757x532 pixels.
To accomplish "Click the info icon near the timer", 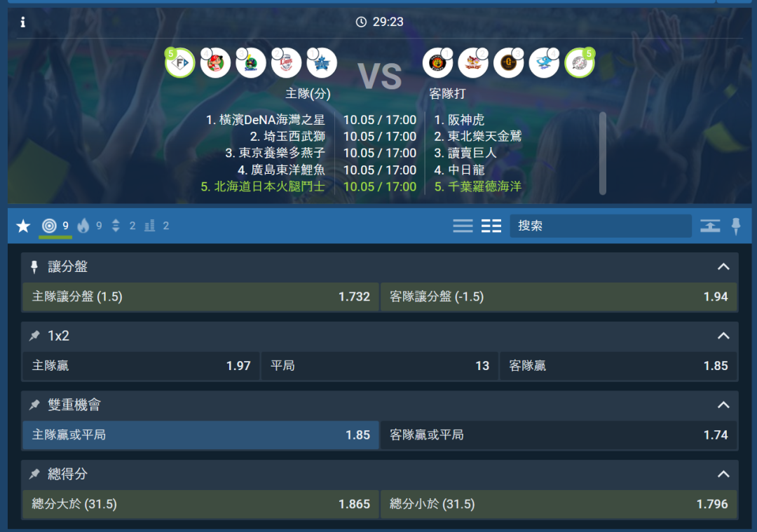I will 22,22.
